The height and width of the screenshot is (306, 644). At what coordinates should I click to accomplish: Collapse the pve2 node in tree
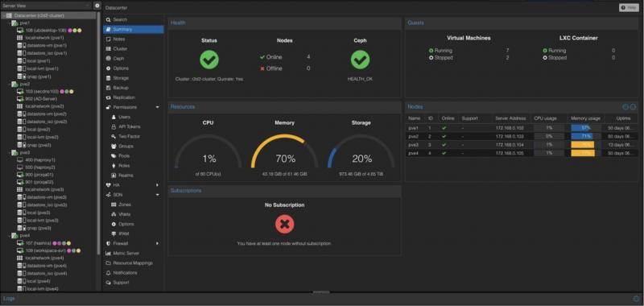pos(10,84)
